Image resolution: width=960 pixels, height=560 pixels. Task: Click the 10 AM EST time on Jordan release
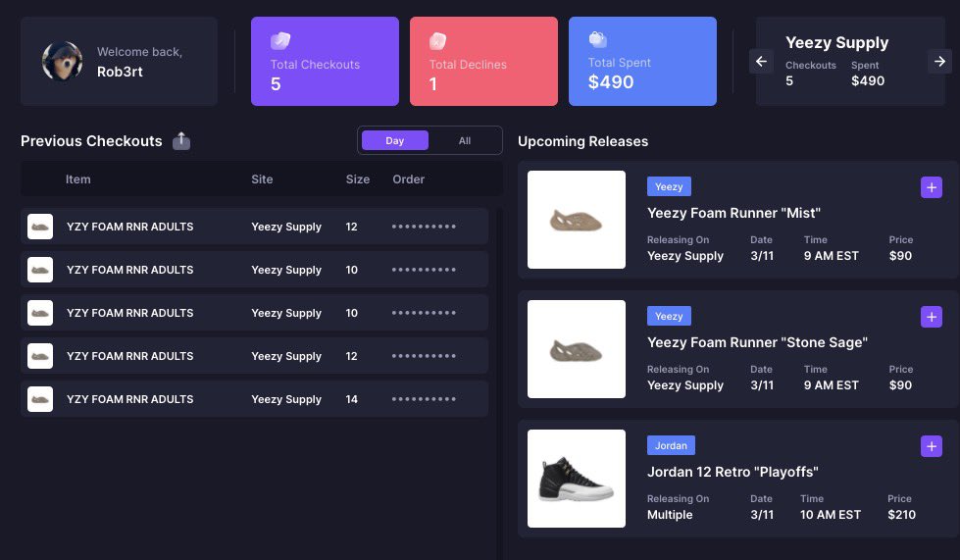point(831,515)
